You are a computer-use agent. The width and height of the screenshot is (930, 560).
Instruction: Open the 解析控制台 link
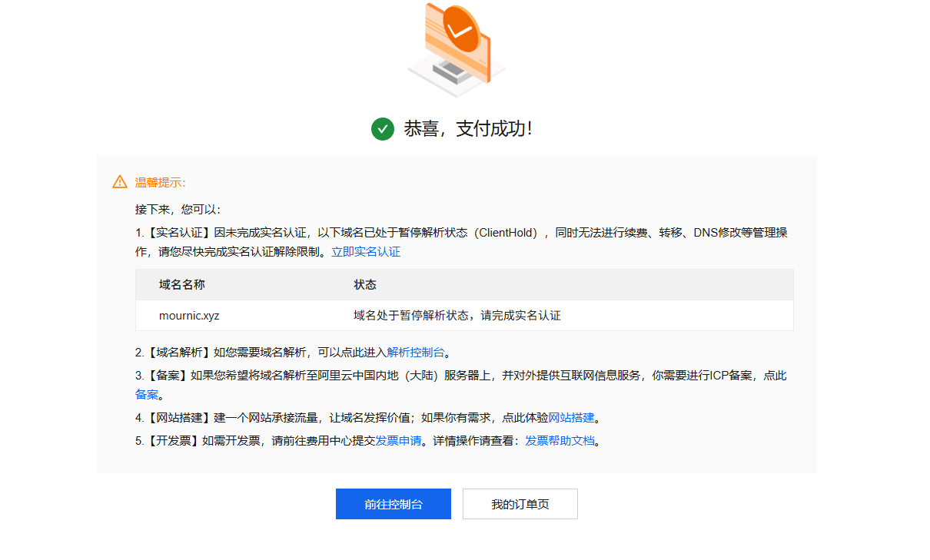point(415,353)
